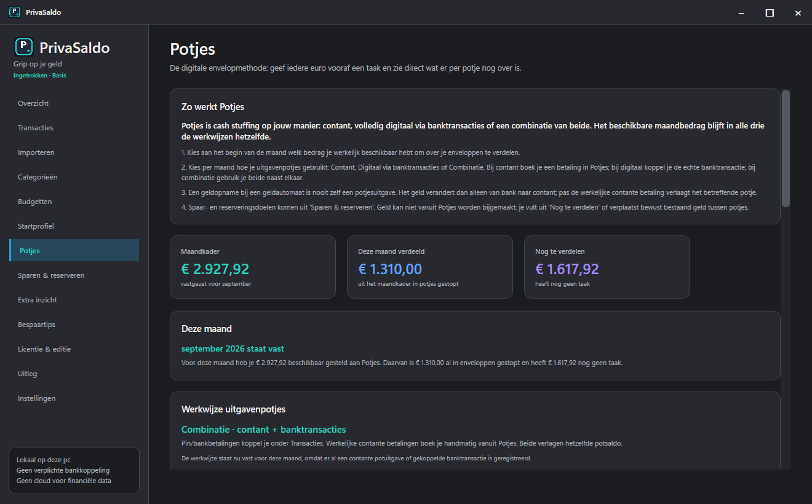
Task: Open the Uitleg page
Action: [x=74, y=374]
